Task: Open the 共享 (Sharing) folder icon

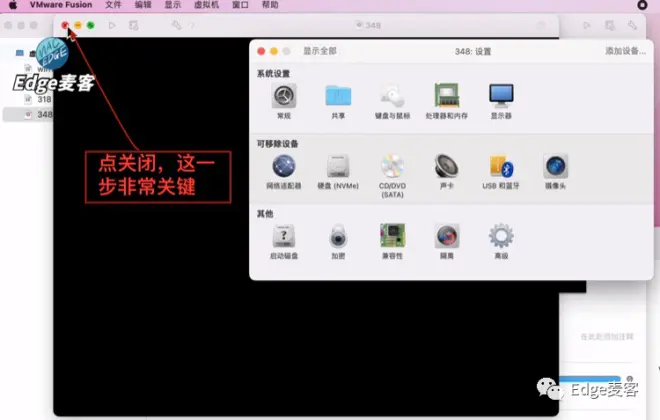Action: pyautogui.click(x=338, y=96)
